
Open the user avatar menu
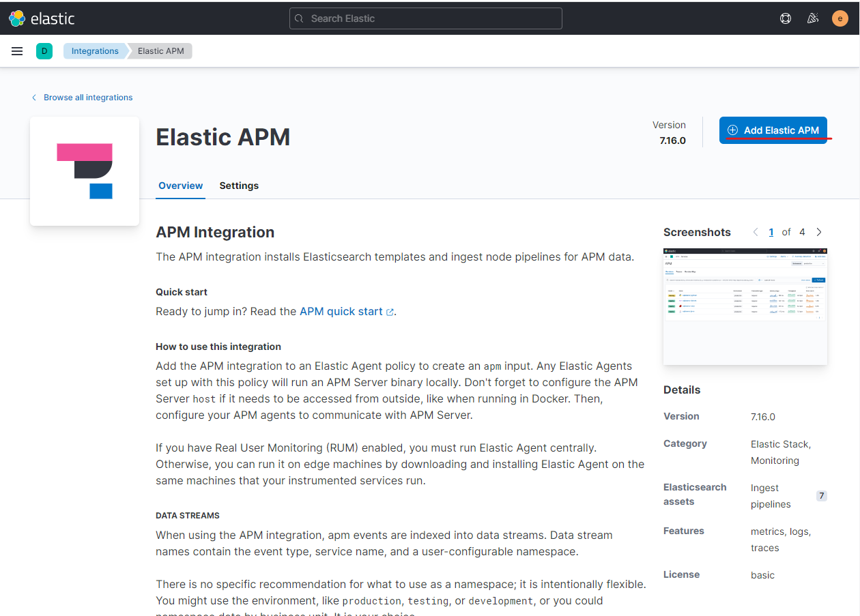click(840, 18)
